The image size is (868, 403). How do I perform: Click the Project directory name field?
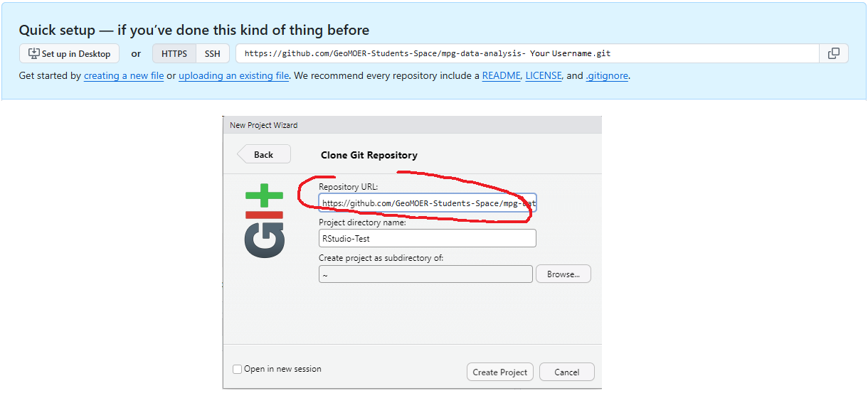pos(427,239)
